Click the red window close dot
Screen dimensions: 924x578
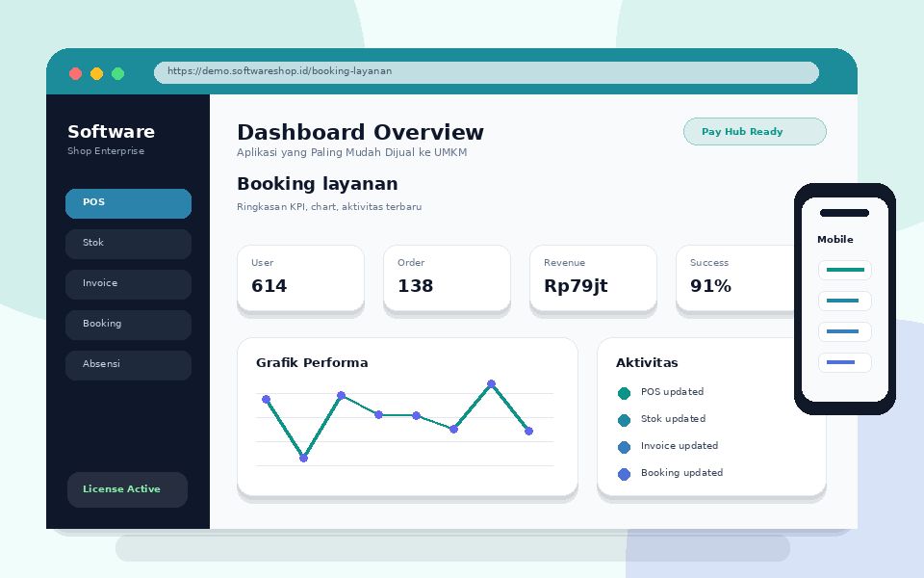(x=75, y=74)
